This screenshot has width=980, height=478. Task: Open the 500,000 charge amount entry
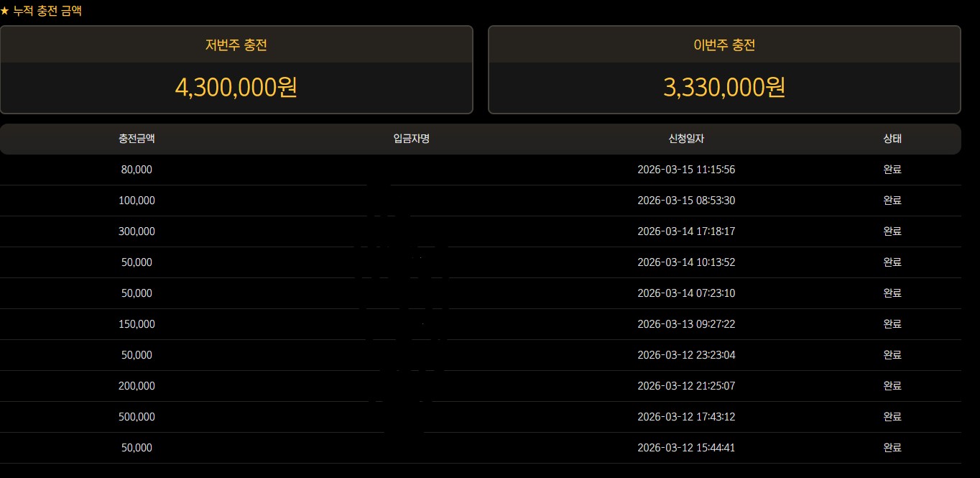[137, 417]
